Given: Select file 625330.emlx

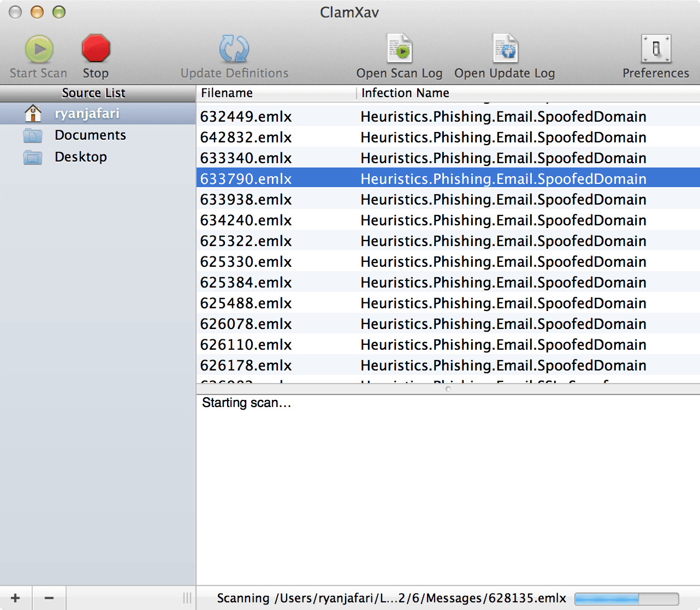Looking at the screenshot, I should [x=246, y=262].
